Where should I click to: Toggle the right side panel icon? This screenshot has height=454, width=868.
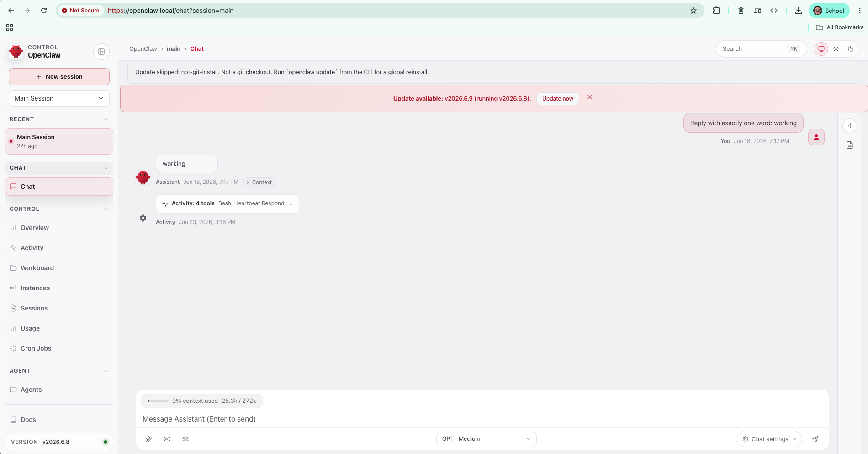pyautogui.click(x=850, y=125)
